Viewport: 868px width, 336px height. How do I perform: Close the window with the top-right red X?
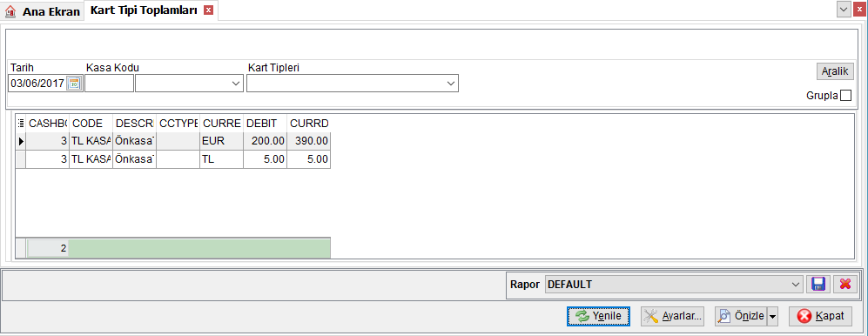pyautogui.click(x=858, y=10)
